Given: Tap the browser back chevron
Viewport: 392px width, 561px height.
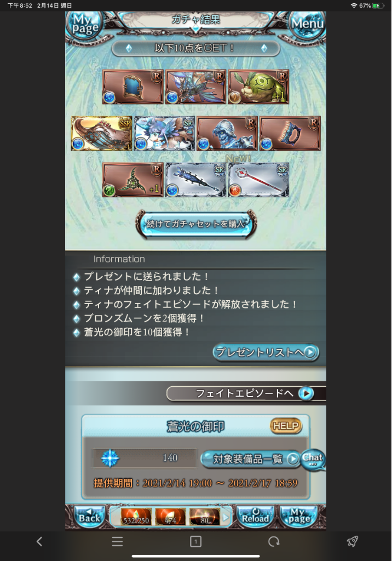Looking at the screenshot, I should click(39, 541).
